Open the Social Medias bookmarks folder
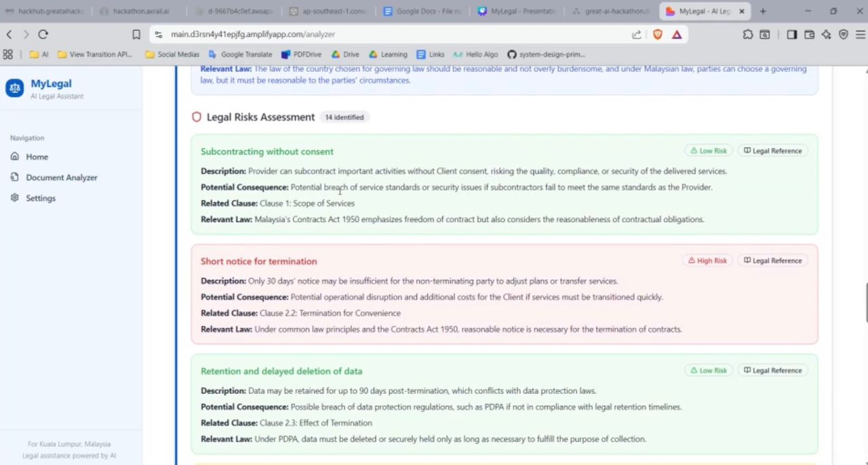 pos(172,54)
